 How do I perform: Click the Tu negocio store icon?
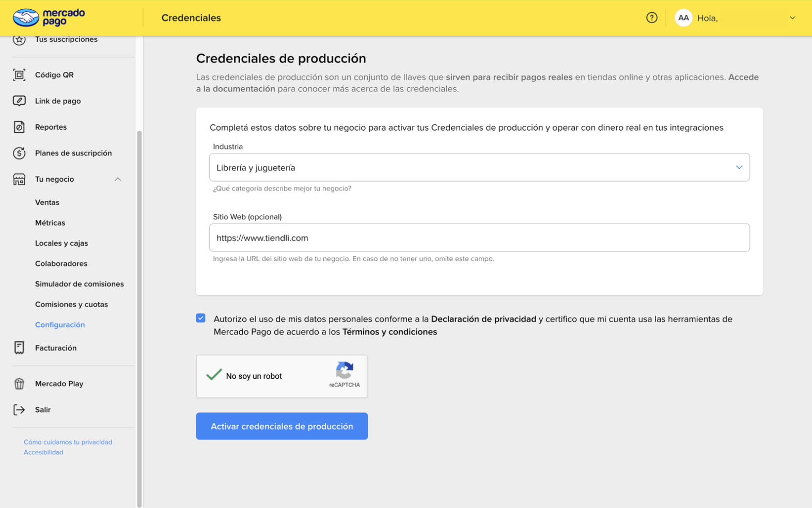point(19,179)
